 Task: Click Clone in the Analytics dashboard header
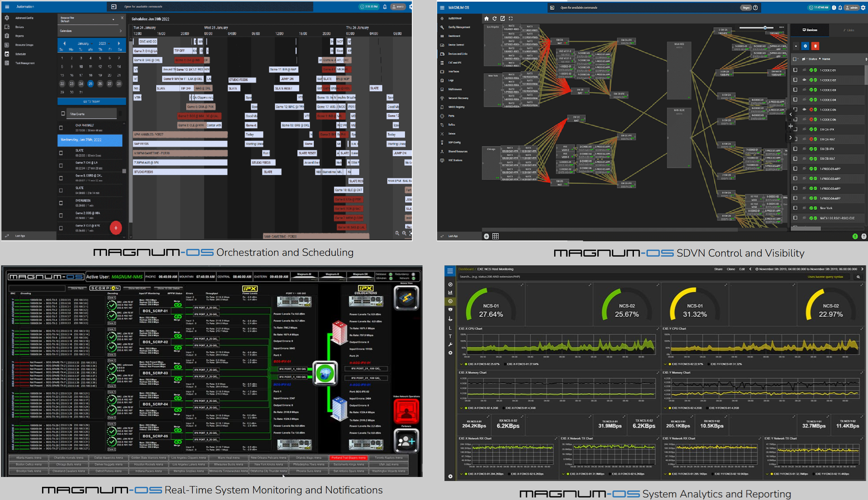730,269
